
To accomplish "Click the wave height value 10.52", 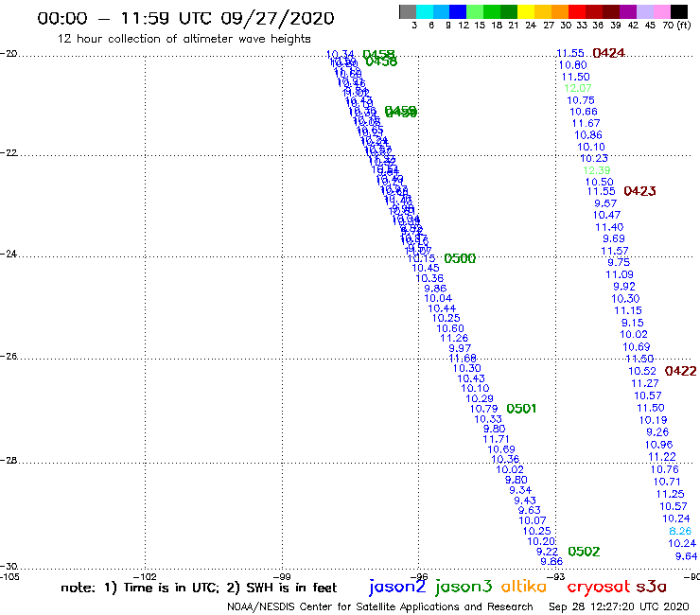I will (642, 371).
